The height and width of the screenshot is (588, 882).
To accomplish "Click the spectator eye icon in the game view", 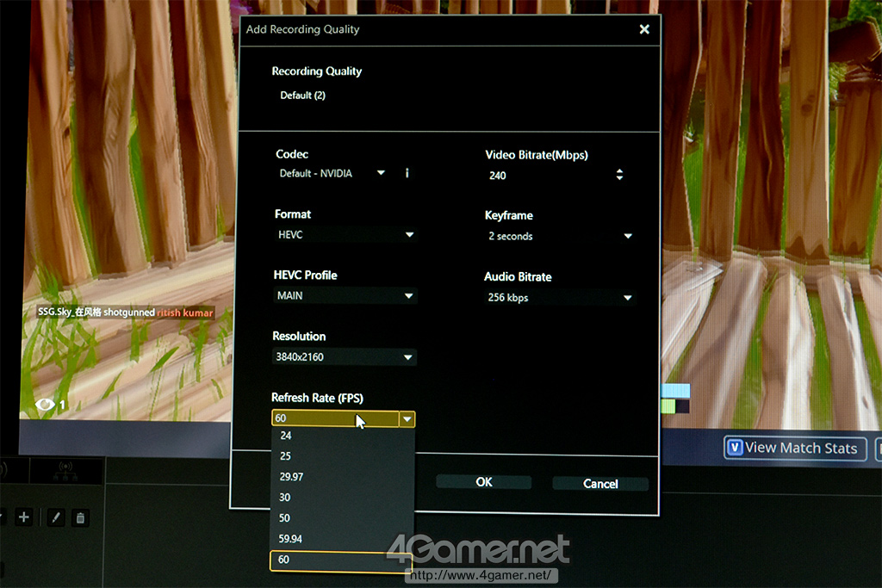I will (45, 404).
